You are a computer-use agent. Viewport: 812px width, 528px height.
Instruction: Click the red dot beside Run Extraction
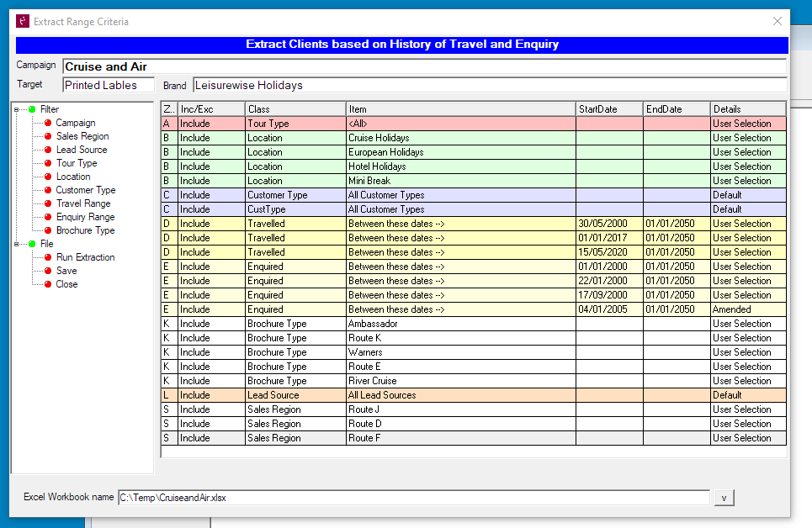(x=48, y=257)
